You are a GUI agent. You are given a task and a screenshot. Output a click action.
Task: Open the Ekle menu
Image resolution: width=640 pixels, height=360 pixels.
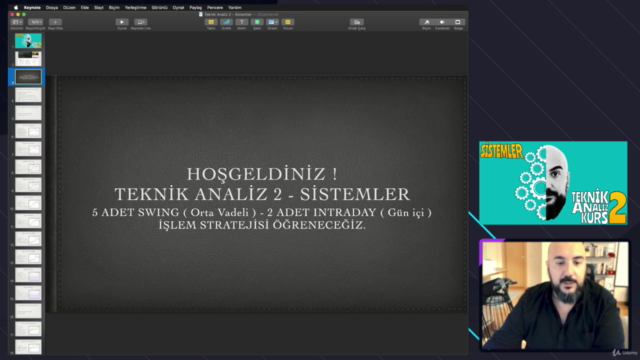coord(85,7)
